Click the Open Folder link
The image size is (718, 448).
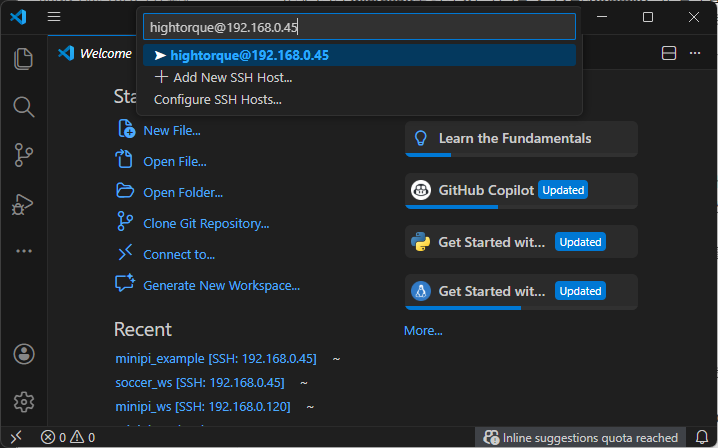coord(183,192)
